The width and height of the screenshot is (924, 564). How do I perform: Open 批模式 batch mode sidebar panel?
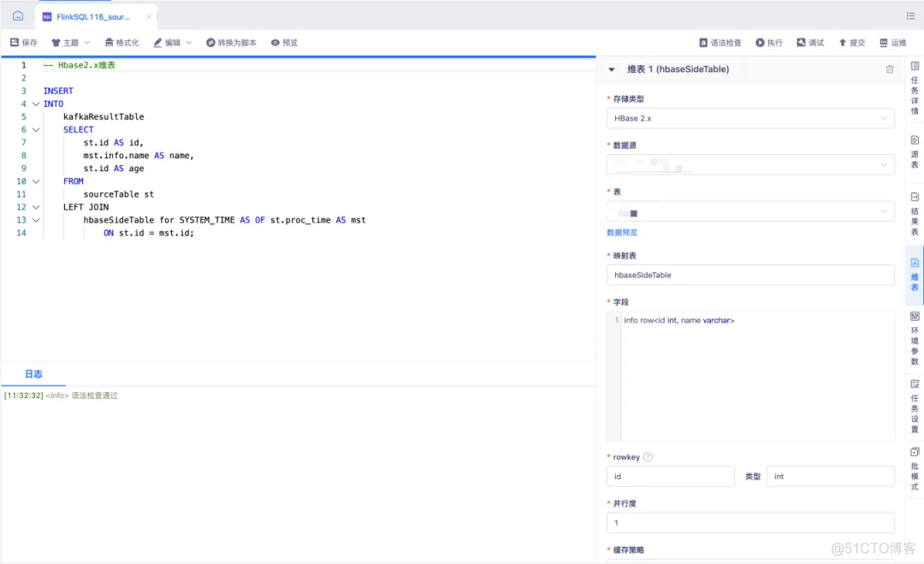pos(915,469)
